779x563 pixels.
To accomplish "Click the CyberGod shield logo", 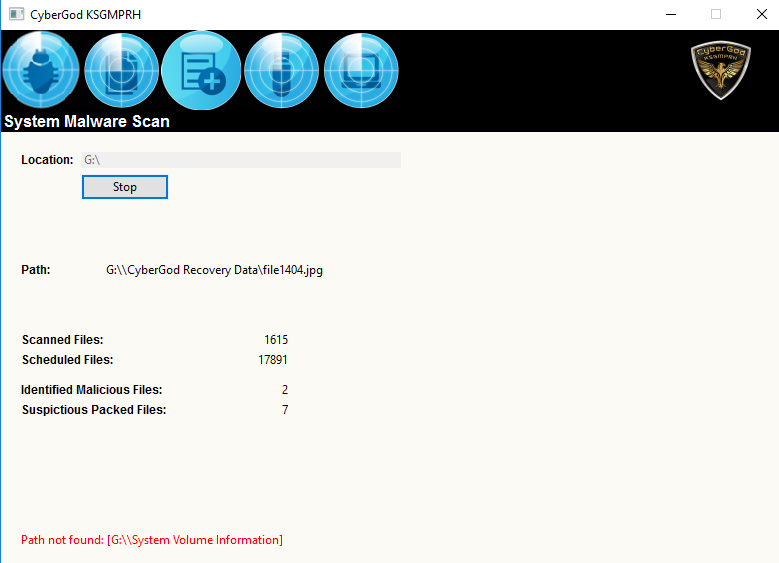I will (x=721, y=70).
